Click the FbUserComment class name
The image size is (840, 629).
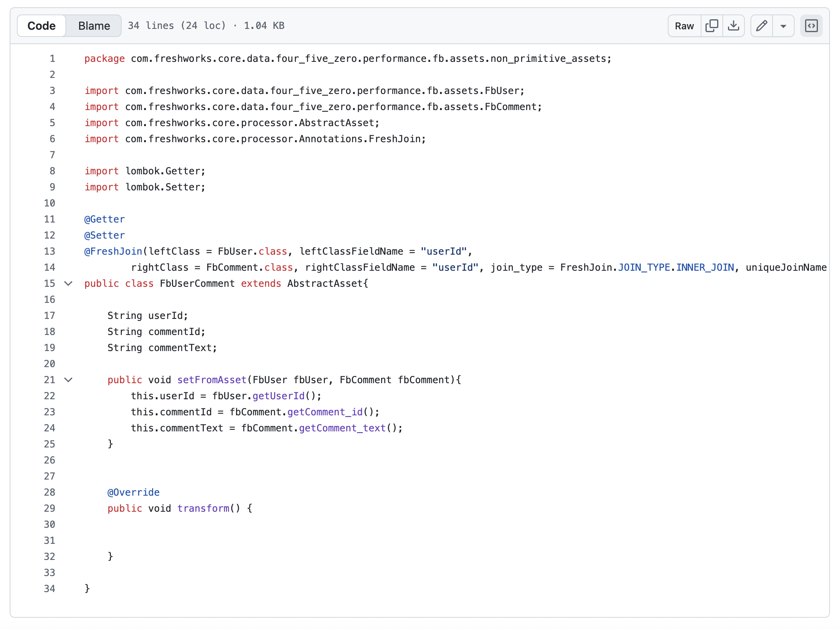tap(197, 284)
